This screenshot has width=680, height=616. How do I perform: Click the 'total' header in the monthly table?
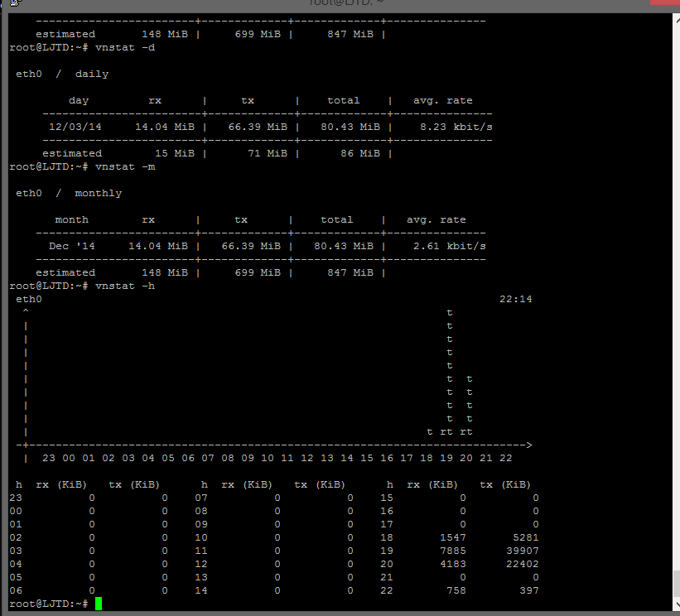click(337, 219)
